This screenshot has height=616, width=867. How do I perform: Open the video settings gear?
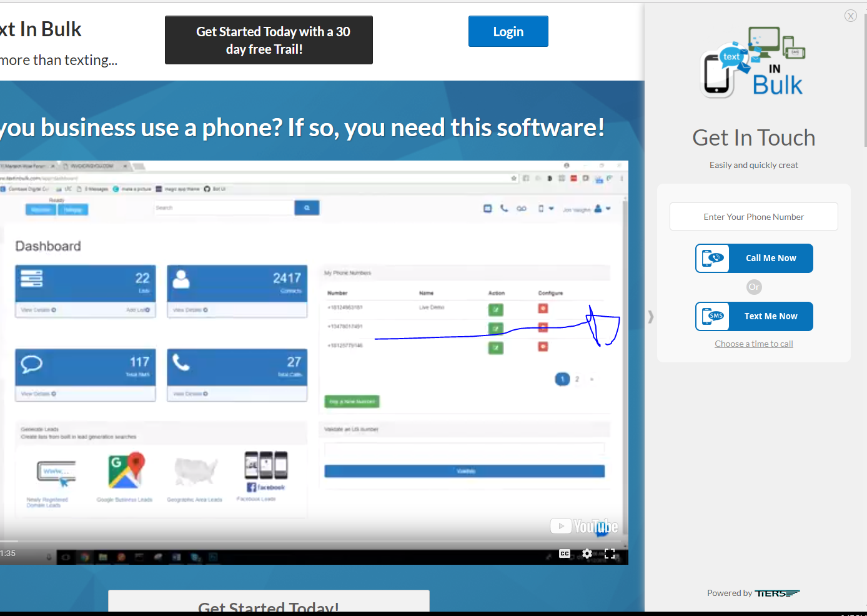coord(587,554)
